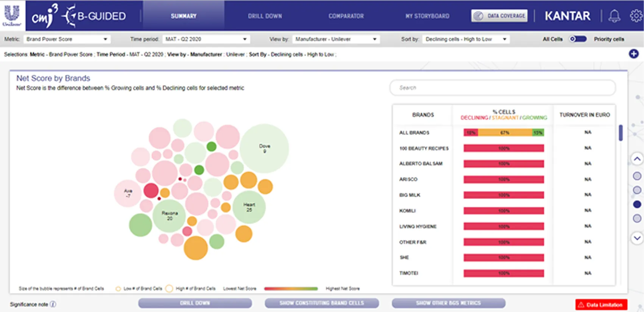Image resolution: width=644 pixels, height=312 pixels.
Task: Click the Data Limitation warning button
Action: pos(601,304)
